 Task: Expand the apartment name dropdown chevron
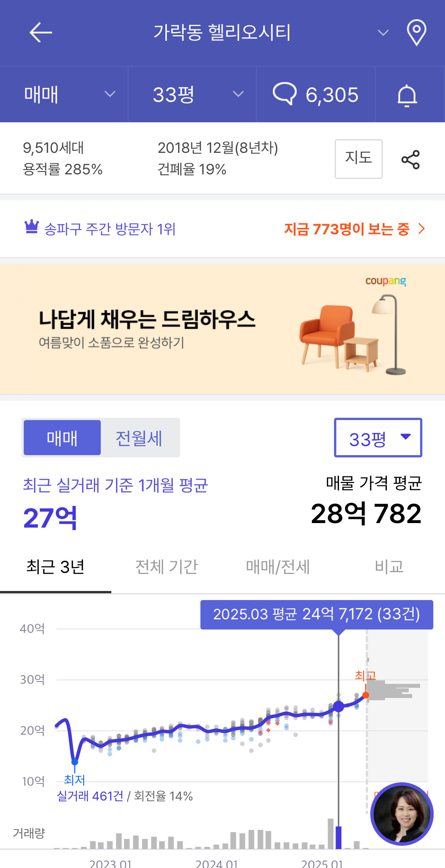pyautogui.click(x=383, y=33)
